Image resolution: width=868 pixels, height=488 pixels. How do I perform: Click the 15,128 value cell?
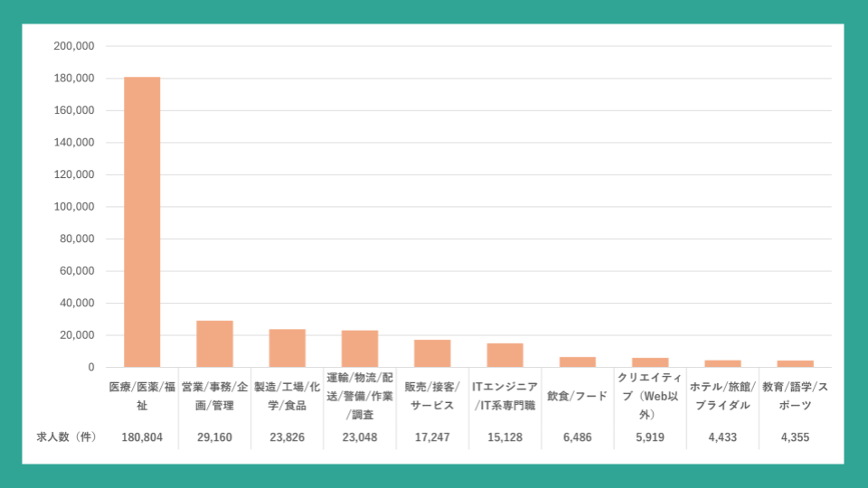coord(505,437)
